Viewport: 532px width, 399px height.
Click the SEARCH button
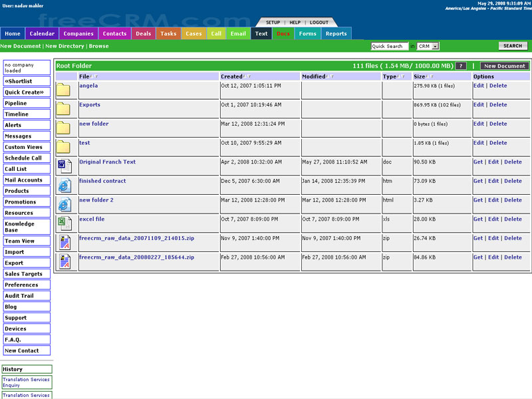pyautogui.click(x=513, y=46)
